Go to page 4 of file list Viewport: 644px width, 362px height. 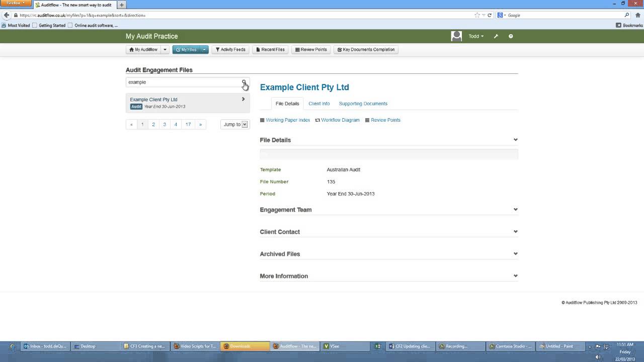point(176,124)
